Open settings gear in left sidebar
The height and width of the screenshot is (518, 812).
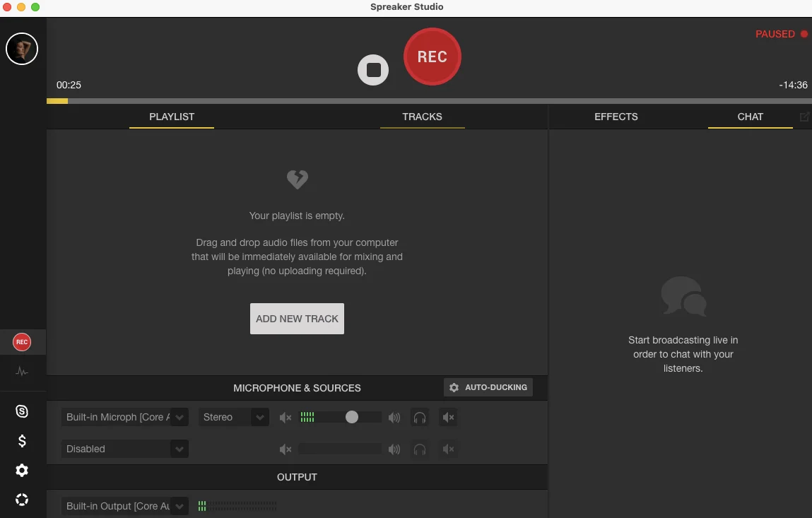(x=22, y=471)
